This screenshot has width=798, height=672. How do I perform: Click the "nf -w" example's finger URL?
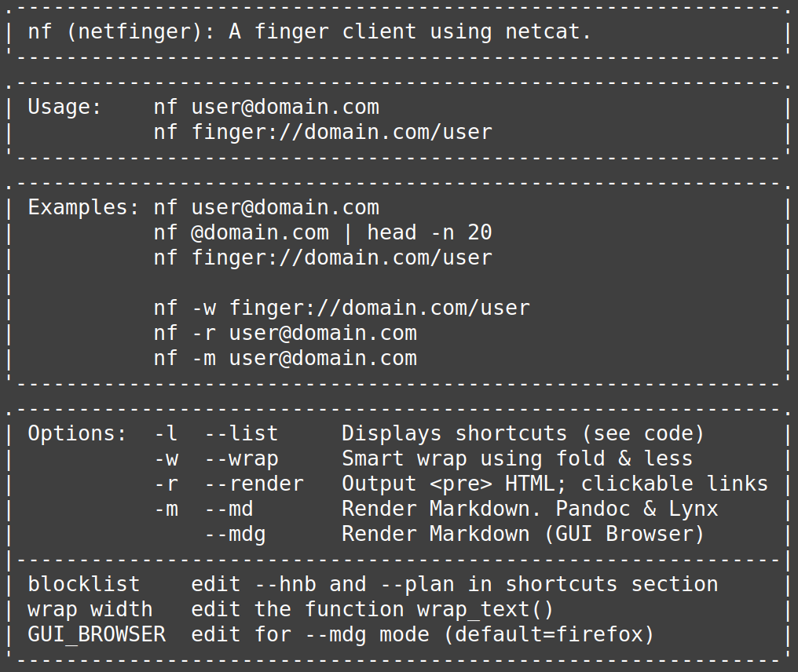pos(379,308)
